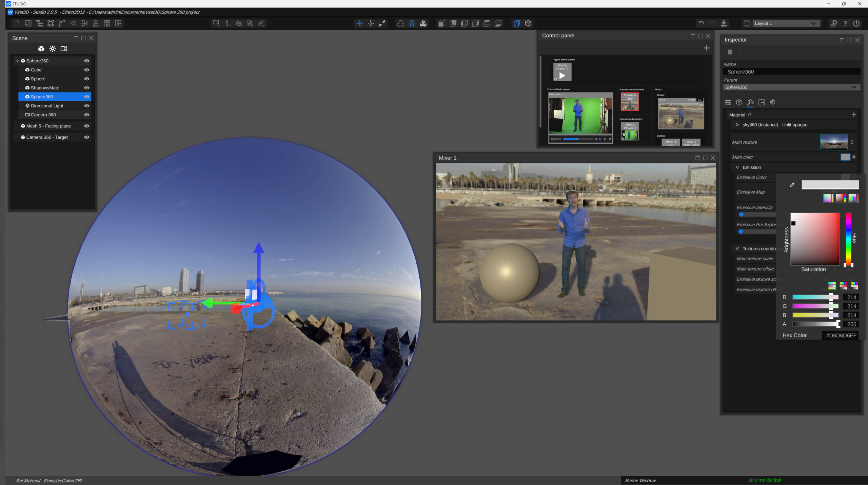
Task: Open the gear settings tab in Inspector
Action: [x=739, y=102]
